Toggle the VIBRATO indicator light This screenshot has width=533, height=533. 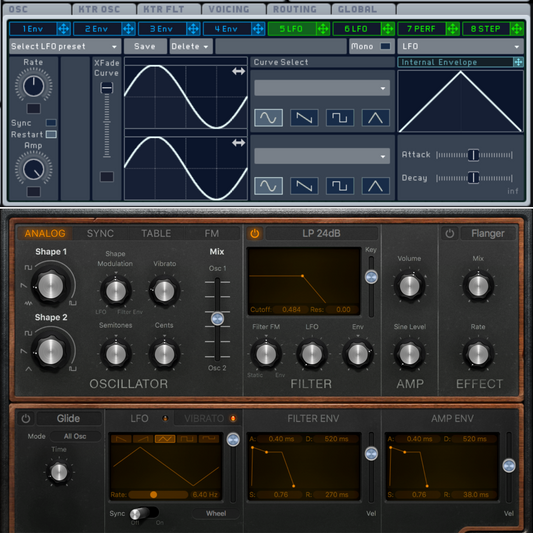coord(233,418)
